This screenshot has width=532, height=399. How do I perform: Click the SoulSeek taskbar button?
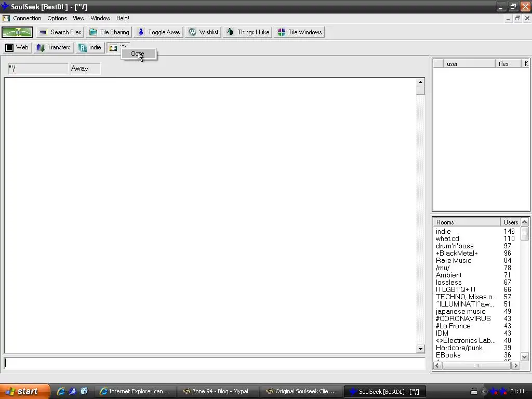tap(385, 392)
